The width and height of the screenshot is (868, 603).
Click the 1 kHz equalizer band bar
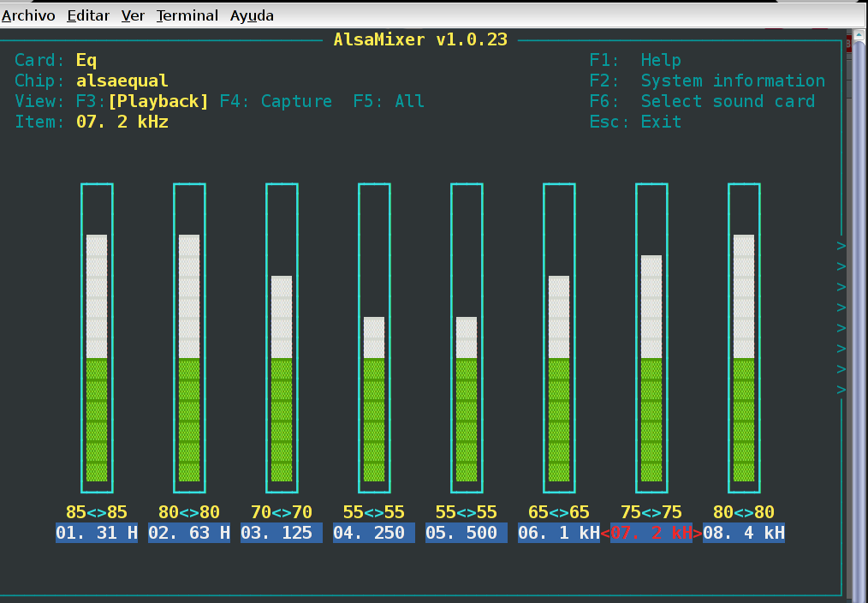tap(559, 337)
